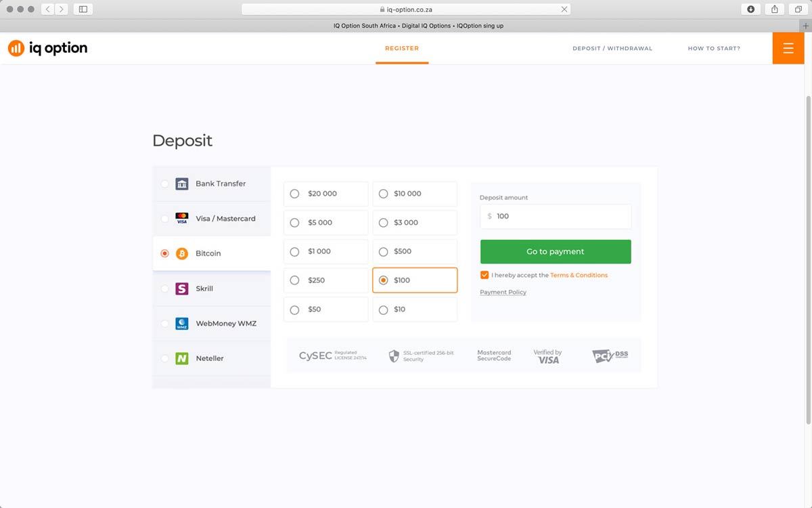This screenshot has width=812, height=508.
Task: Open the orange hamburger menu
Action: point(788,48)
